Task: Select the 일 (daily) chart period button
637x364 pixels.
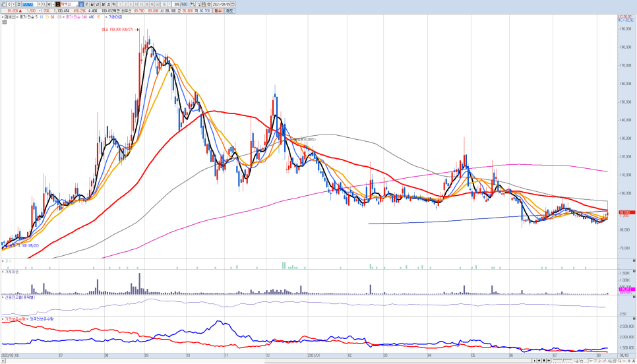Action: [81, 4]
